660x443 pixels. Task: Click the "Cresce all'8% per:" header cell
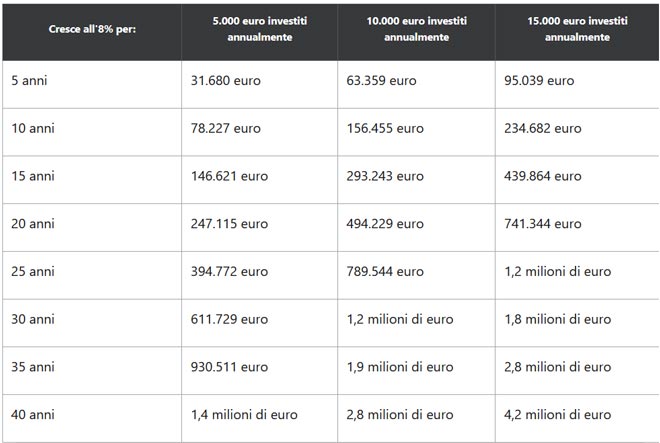(x=92, y=29)
